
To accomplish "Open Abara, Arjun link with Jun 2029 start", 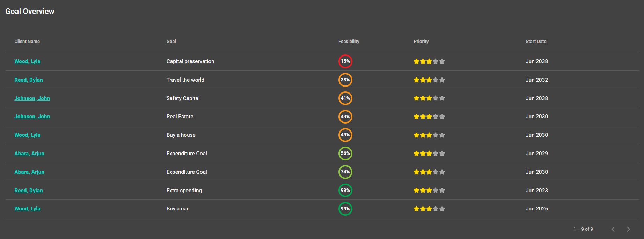I will (29, 154).
